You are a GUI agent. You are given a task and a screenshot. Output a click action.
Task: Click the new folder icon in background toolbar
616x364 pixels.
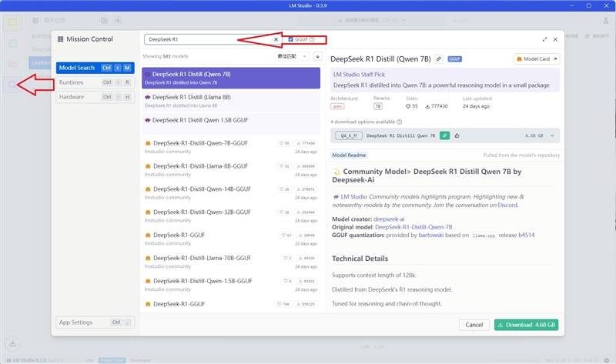(x=104, y=21)
